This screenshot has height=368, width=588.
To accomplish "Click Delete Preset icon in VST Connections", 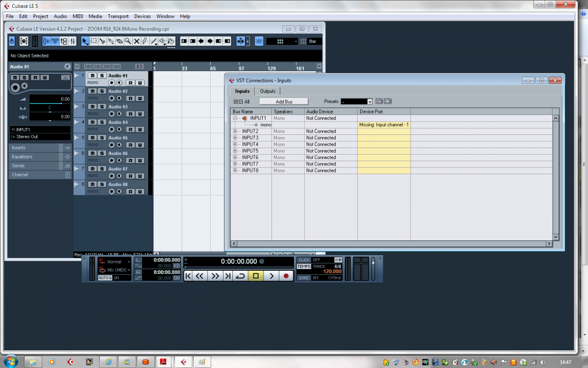I will pyautogui.click(x=388, y=102).
